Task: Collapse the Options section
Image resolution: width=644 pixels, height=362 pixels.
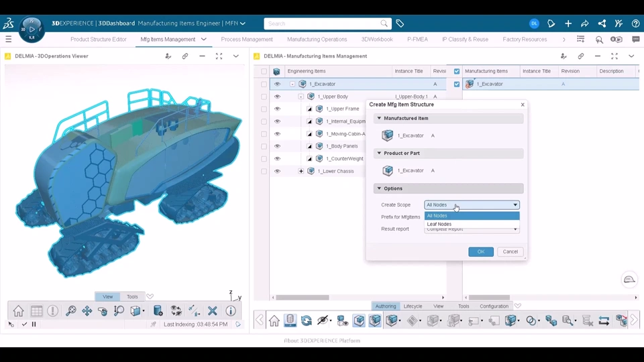Action: click(x=379, y=188)
